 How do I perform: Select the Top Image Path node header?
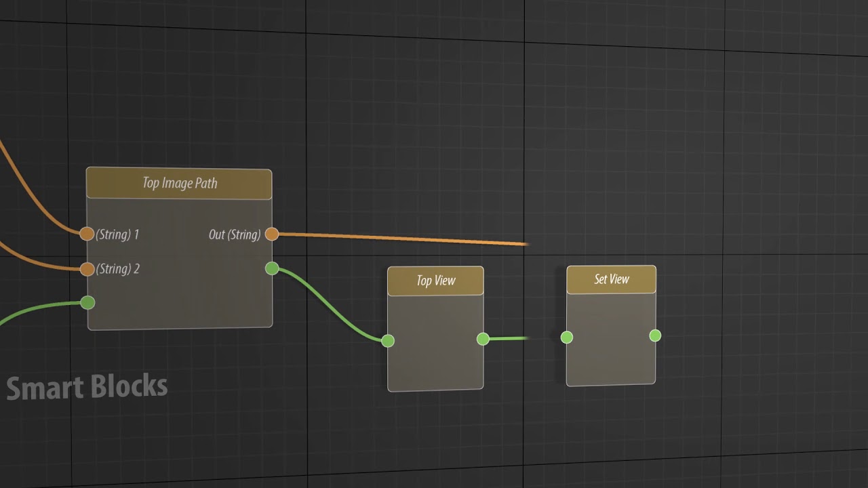pos(179,184)
